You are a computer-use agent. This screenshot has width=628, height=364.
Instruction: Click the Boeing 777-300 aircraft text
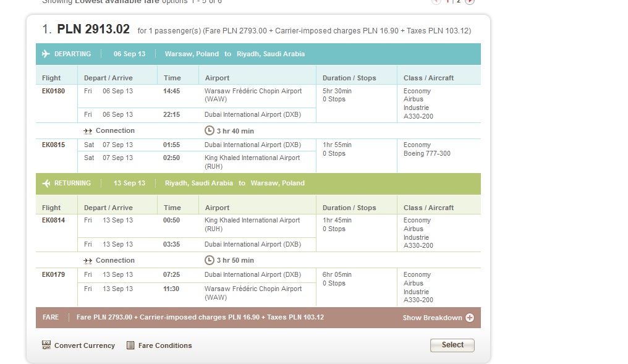[x=427, y=153]
